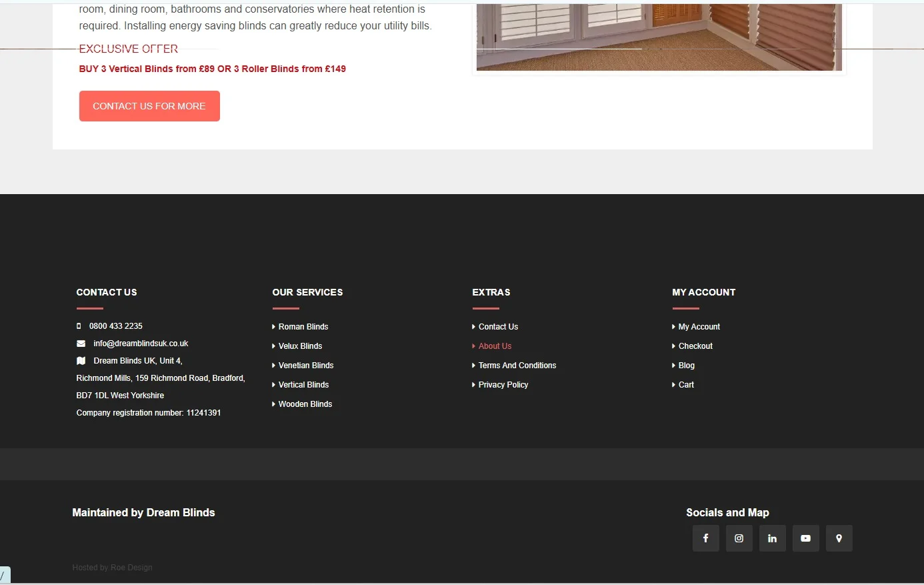Open the LinkedIn social icon
The image size is (924, 585).
tap(772, 538)
